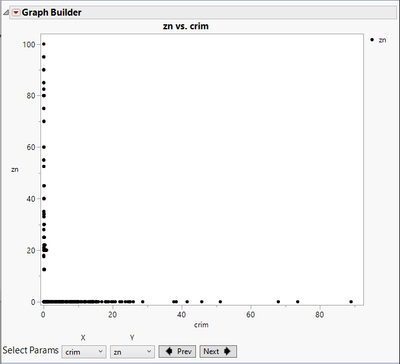
Task: Open the X parameter crim dropdown
Action: [x=84, y=352]
